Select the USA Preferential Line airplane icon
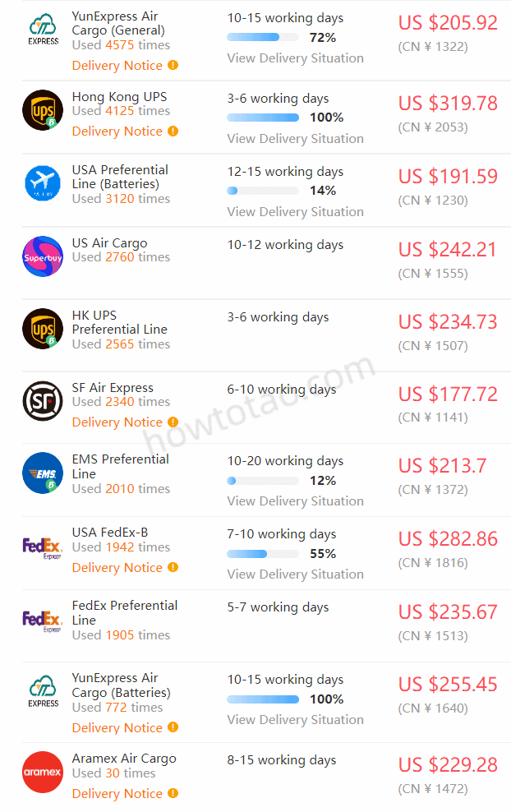This screenshot has width=511, height=812. (x=43, y=182)
